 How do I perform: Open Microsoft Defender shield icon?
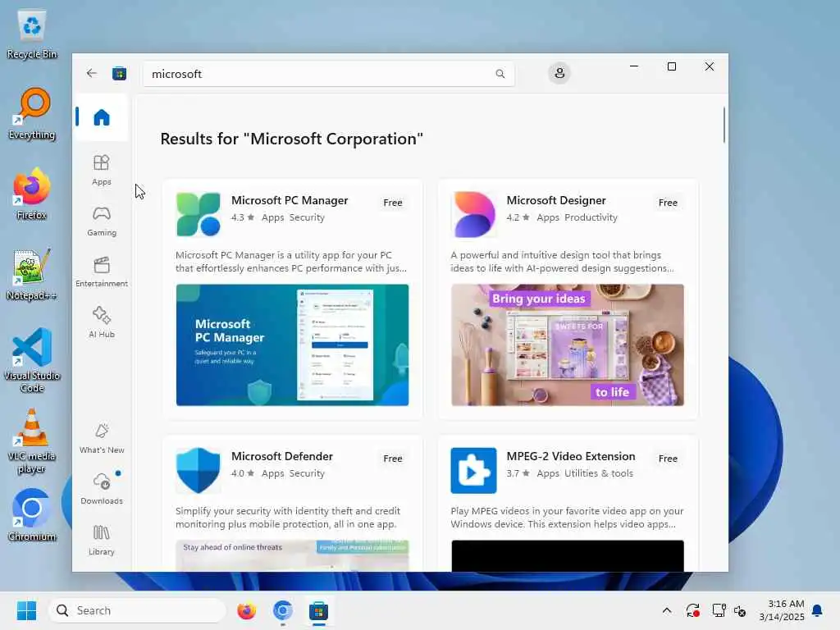pyautogui.click(x=199, y=470)
